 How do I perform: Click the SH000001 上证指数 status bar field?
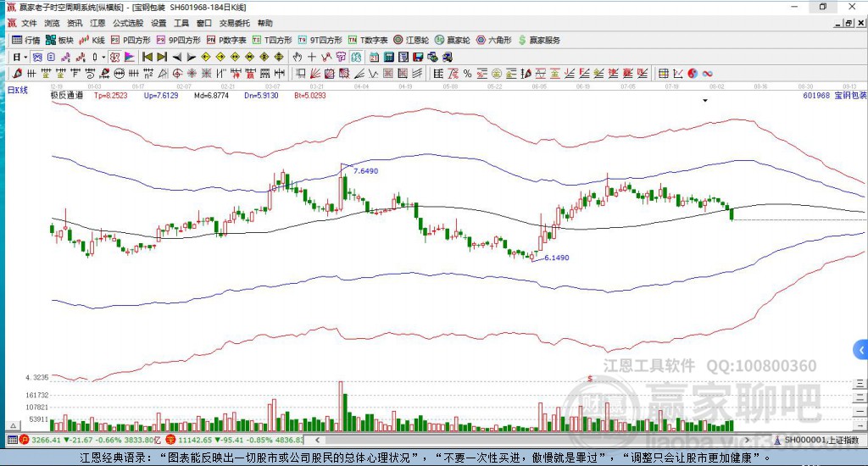click(816, 441)
